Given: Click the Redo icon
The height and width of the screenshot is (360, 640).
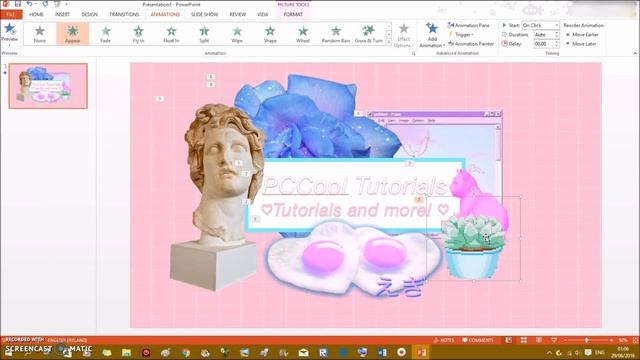Looking at the screenshot, I should coord(45,4).
